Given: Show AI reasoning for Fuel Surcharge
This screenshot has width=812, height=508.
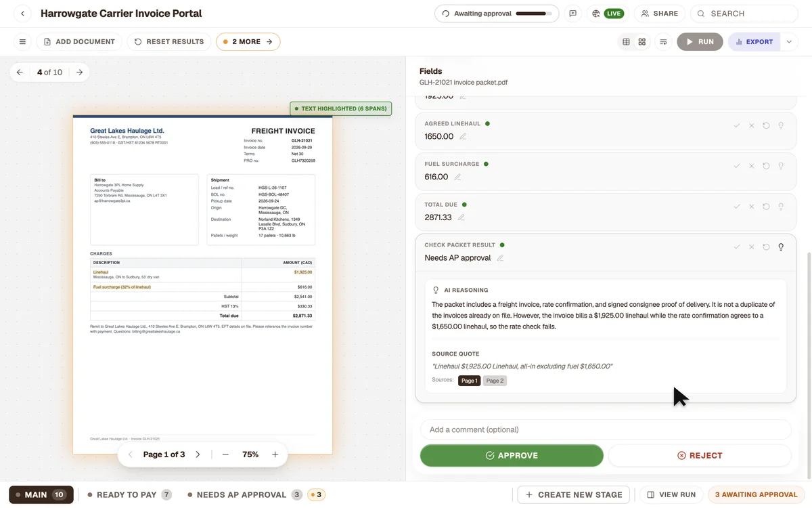Looking at the screenshot, I should coord(781,166).
